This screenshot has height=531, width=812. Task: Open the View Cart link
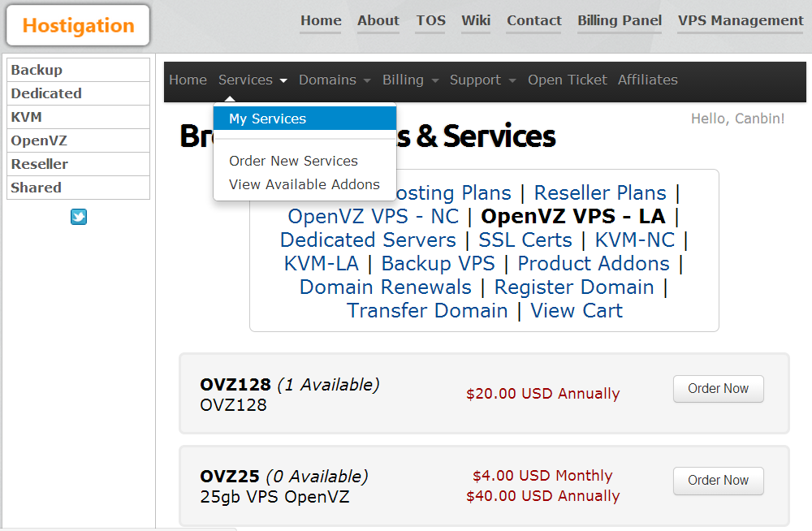click(577, 311)
